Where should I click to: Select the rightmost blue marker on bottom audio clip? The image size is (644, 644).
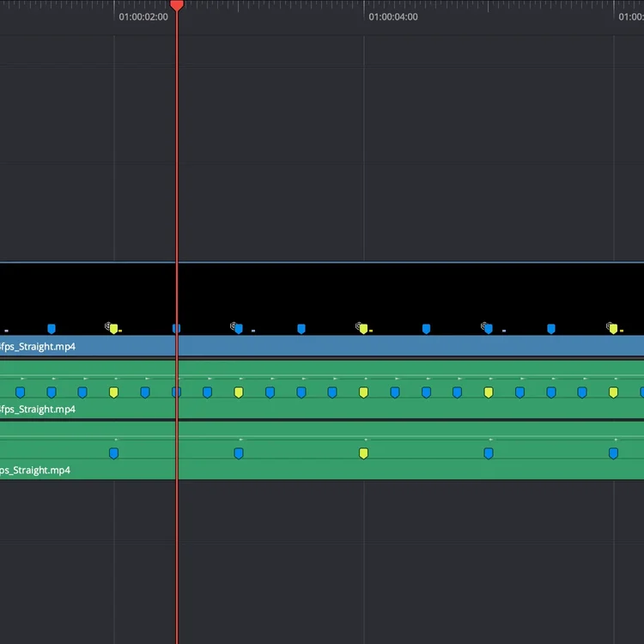(x=613, y=453)
